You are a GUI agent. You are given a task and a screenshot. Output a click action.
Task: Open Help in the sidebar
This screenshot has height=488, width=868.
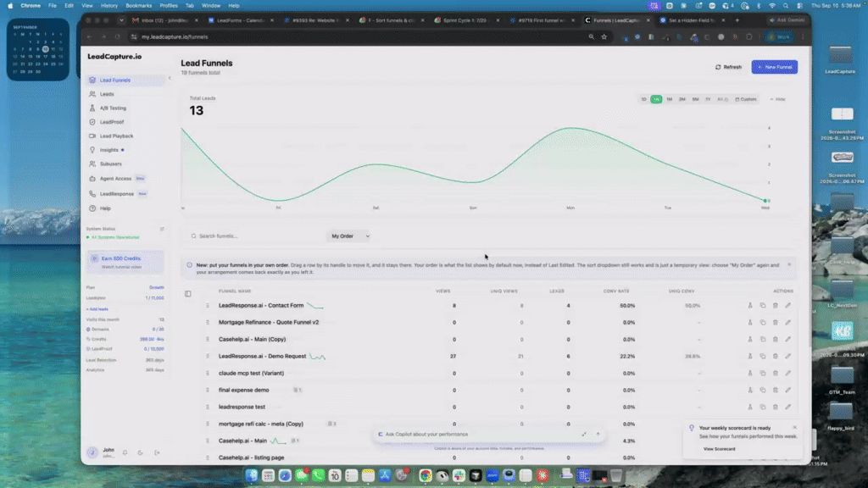pos(125,208)
